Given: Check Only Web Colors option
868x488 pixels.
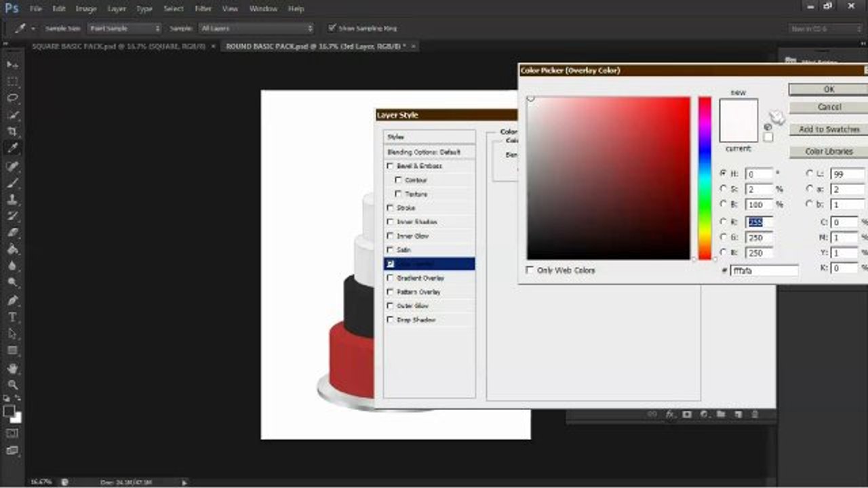Looking at the screenshot, I should (530, 270).
